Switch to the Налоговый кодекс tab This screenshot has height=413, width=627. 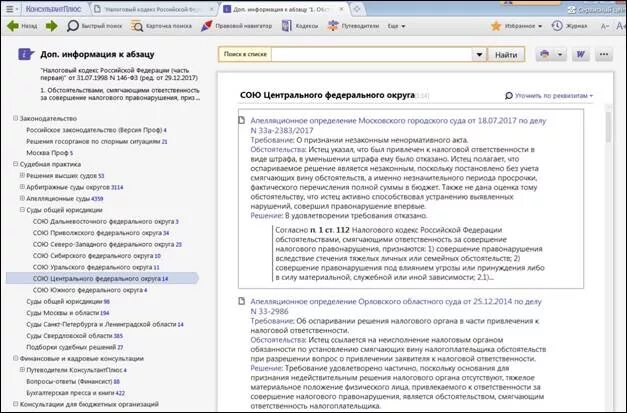click(150, 9)
